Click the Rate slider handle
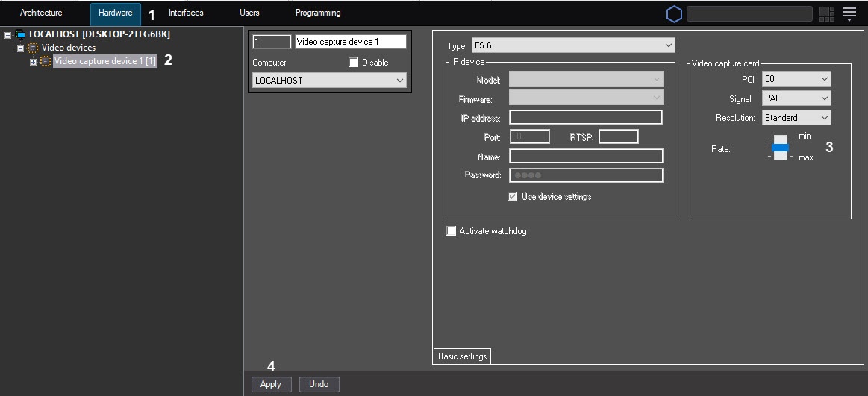 [x=780, y=148]
